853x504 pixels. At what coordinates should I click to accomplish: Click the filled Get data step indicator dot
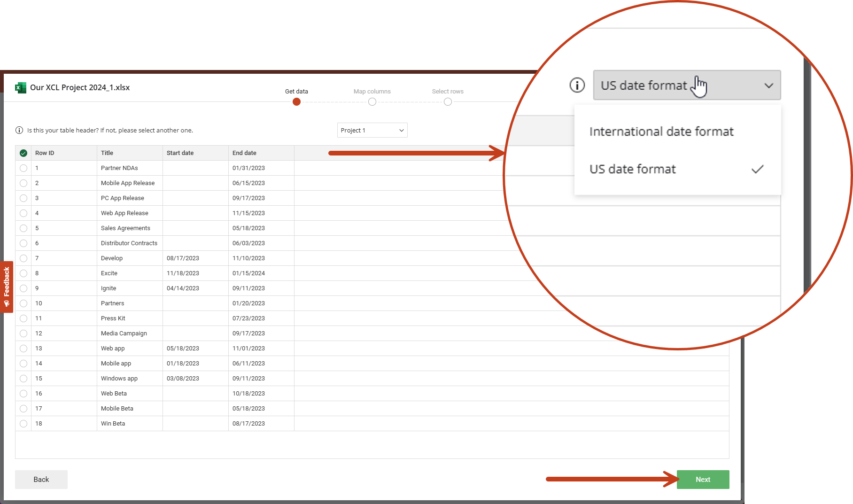click(x=296, y=101)
